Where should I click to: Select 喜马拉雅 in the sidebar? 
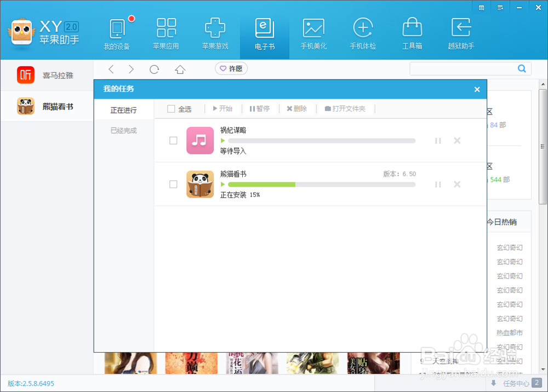click(47, 75)
